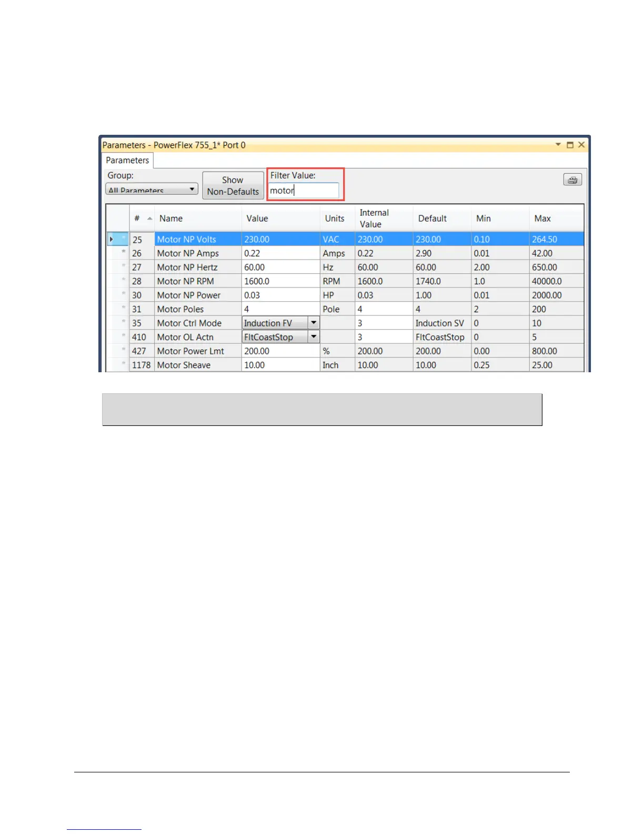Screen dimensions: 644x834
Task: Click Motor Sheave value cell 10.00
Action: coord(281,365)
